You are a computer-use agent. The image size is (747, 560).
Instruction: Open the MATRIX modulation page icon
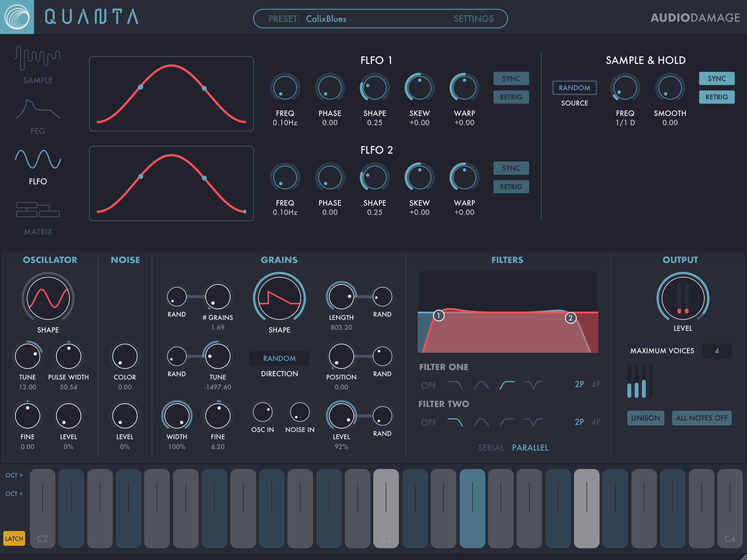38,209
